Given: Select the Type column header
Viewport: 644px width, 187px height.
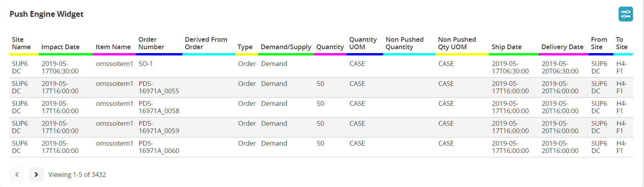Looking at the screenshot, I should point(245,47).
